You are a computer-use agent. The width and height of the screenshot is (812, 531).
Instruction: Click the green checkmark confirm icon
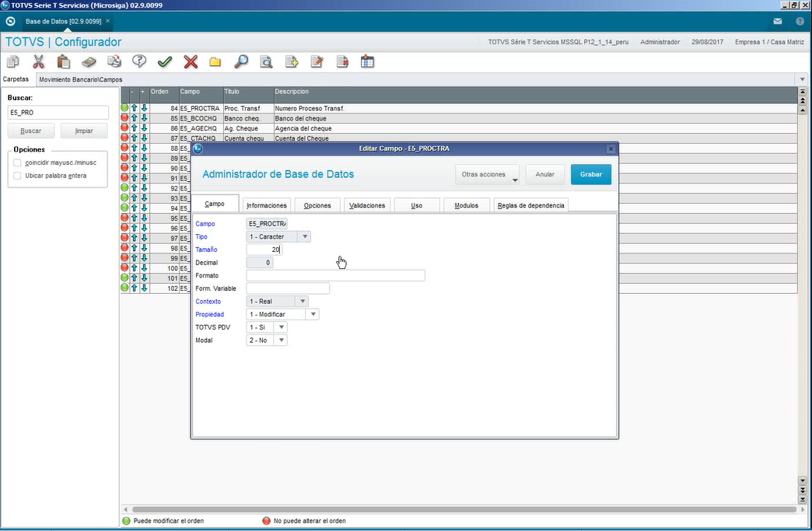(165, 62)
